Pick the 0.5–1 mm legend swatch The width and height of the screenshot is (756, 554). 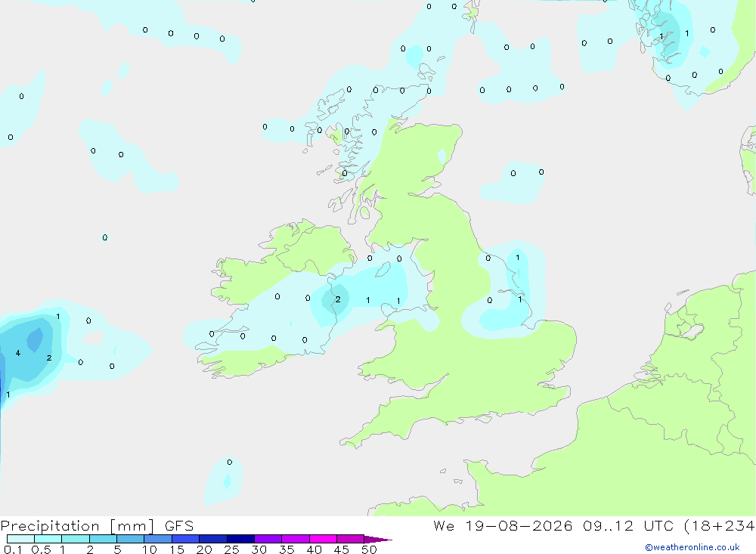[x=48, y=539]
